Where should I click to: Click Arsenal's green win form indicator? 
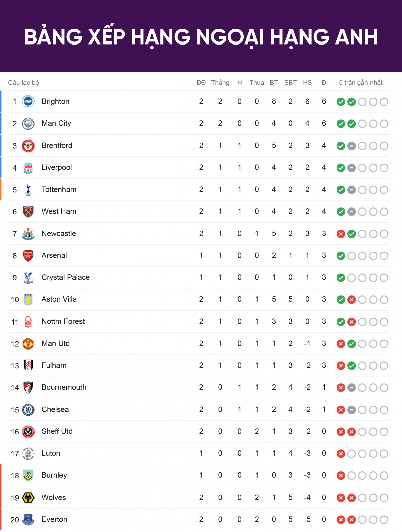[341, 256]
